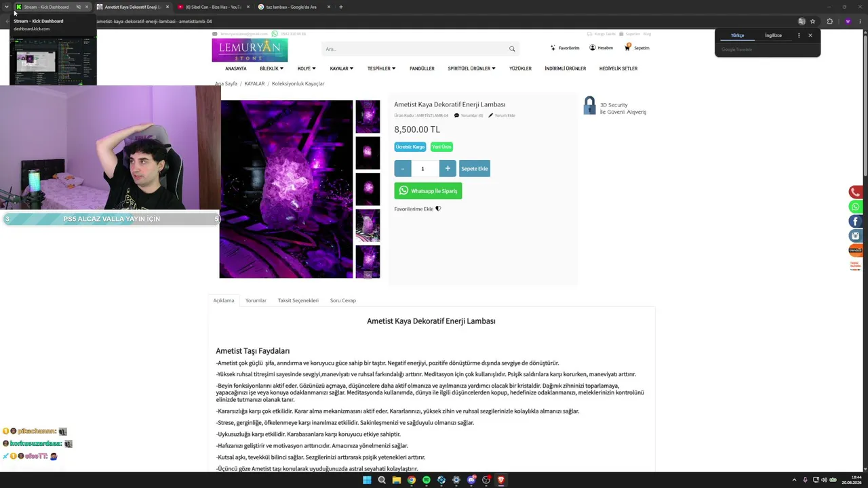Viewport: 868px width, 488px height.
Task: Select the fourth product thumbnail with lighter stone
Action: [368, 226]
